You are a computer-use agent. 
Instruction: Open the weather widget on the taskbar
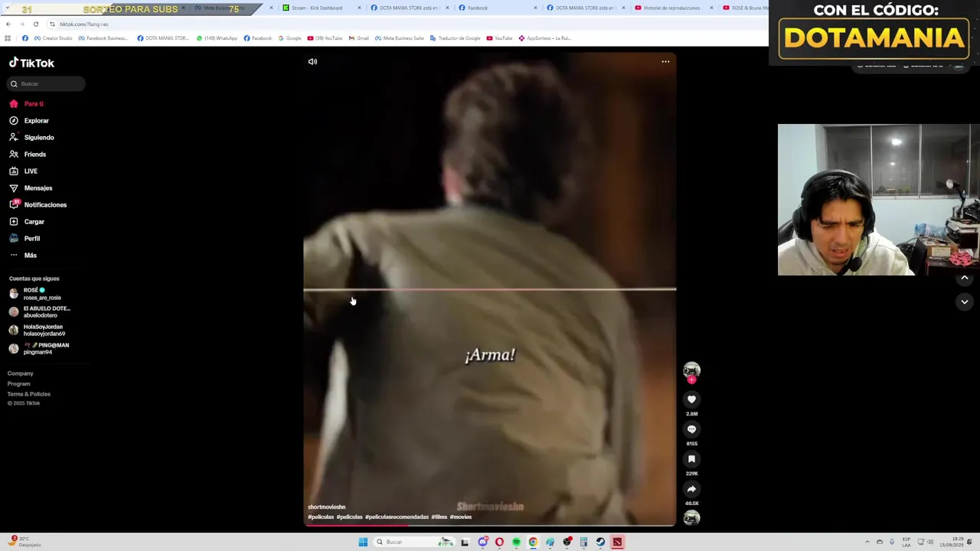pyautogui.click(x=24, y=542)
